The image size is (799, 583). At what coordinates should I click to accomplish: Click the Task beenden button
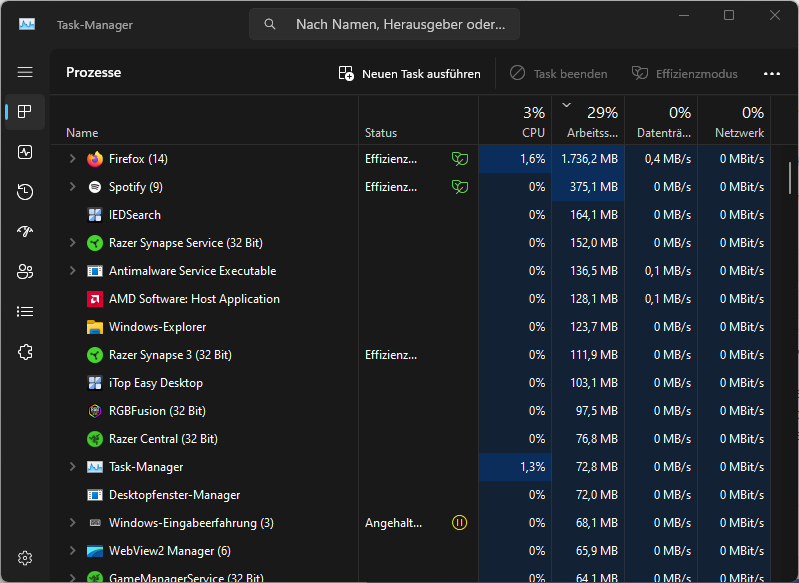tap(558, 74)
